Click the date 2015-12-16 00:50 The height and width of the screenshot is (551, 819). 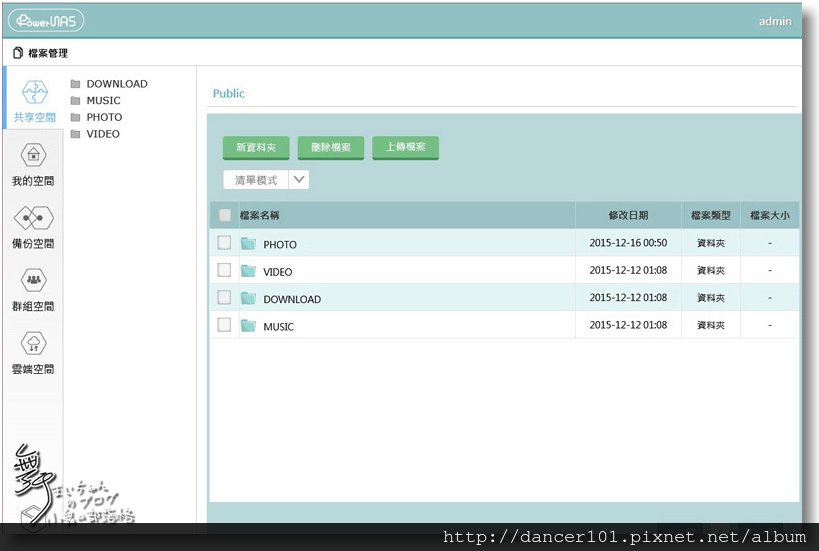[x=628, y=243]
